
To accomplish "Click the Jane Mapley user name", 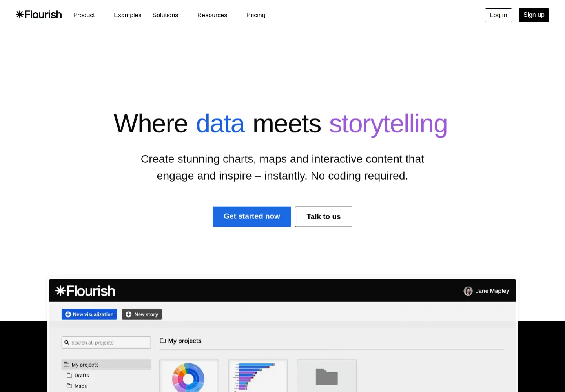I will click(492, 291).
